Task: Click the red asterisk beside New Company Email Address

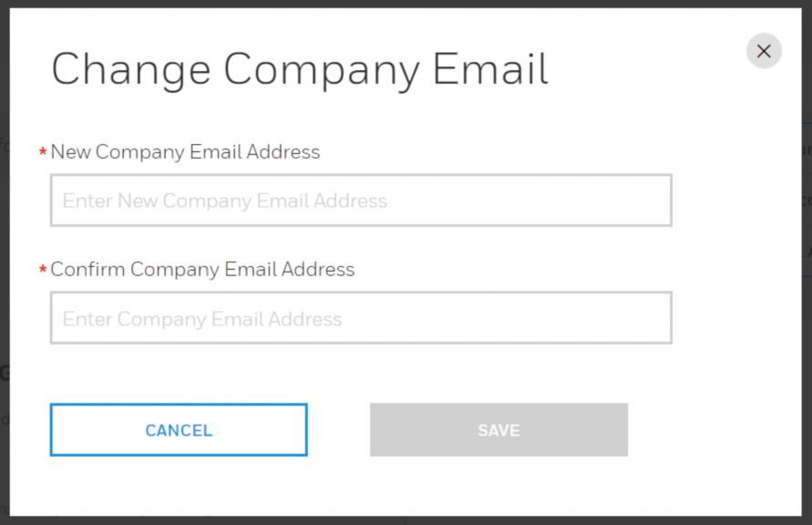Action: [44, 152]
